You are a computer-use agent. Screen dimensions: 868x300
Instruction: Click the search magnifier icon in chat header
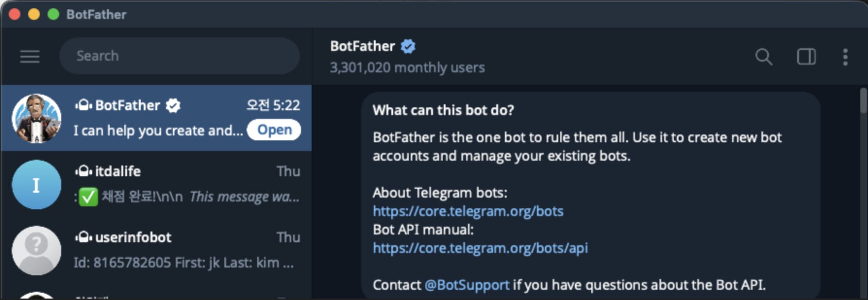(x=763, y=57)
